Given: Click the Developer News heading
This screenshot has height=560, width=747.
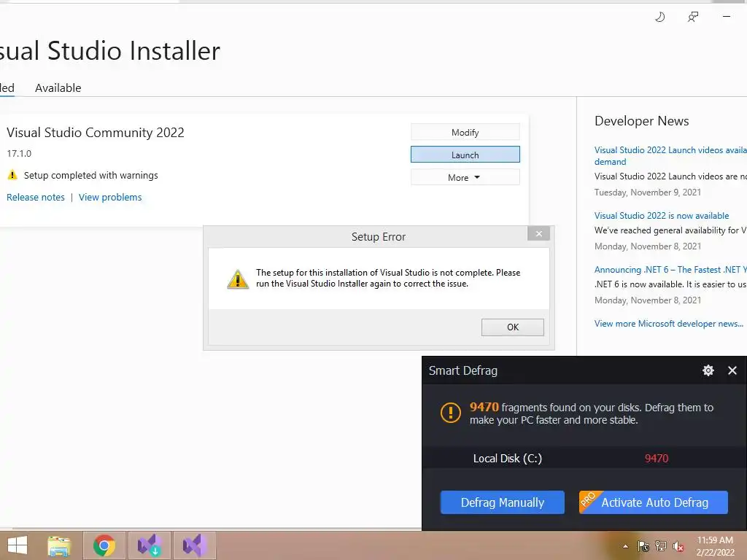Looking at the screenshot, I should point(642,121).
